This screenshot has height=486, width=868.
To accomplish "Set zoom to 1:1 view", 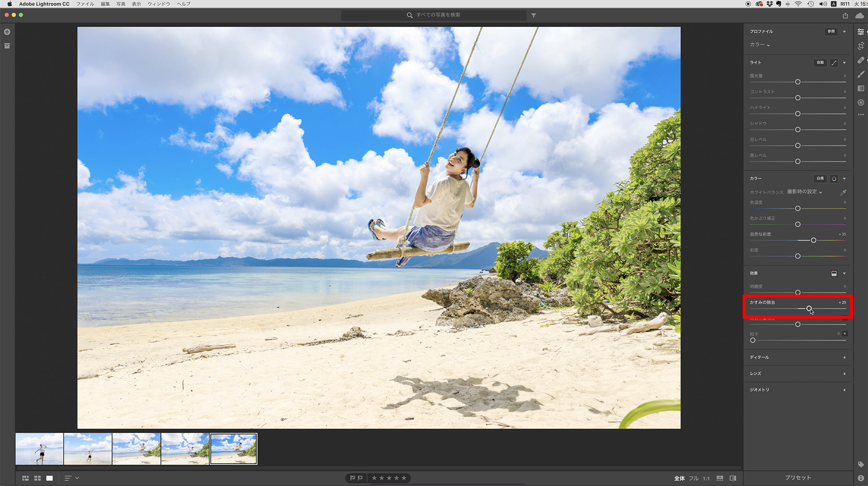I will [706, 478].
